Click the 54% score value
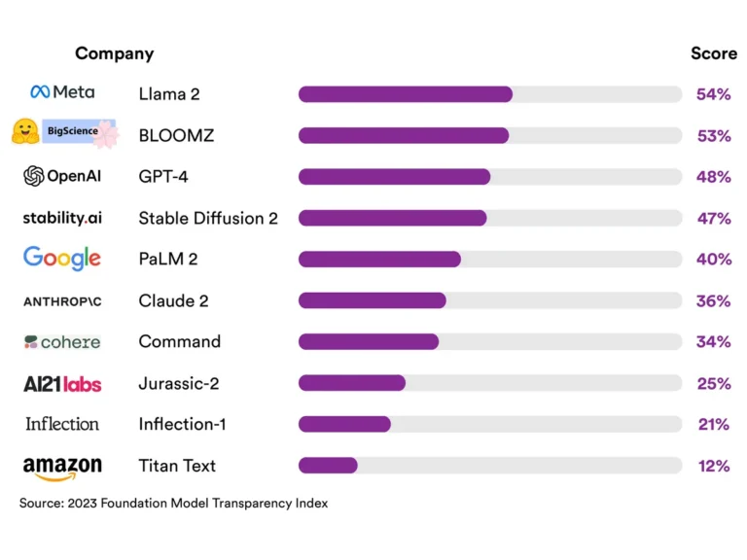The height and width of the screenshot is (560, 747). (714, 94)
